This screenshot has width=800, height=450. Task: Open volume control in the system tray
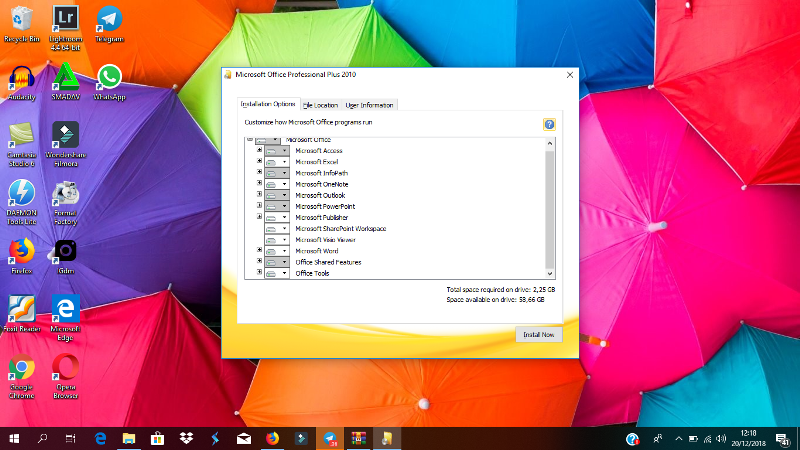(x=721, y=439)
